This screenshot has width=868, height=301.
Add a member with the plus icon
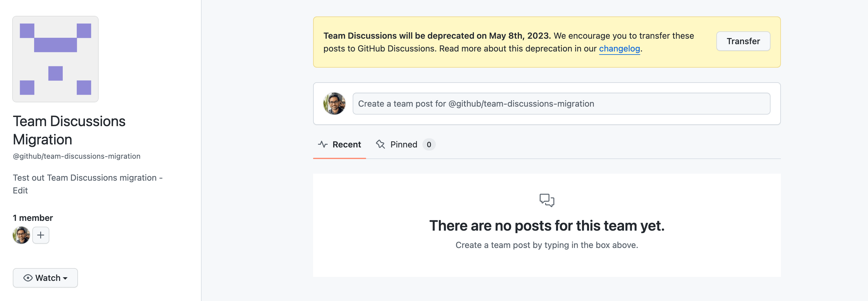(x=41, y=235)
